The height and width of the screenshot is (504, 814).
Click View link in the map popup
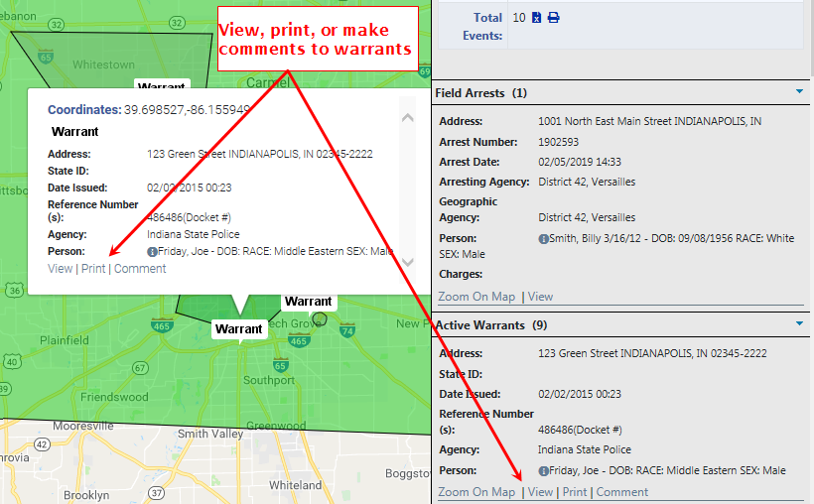pyautogui.click(x=60, y=269)
